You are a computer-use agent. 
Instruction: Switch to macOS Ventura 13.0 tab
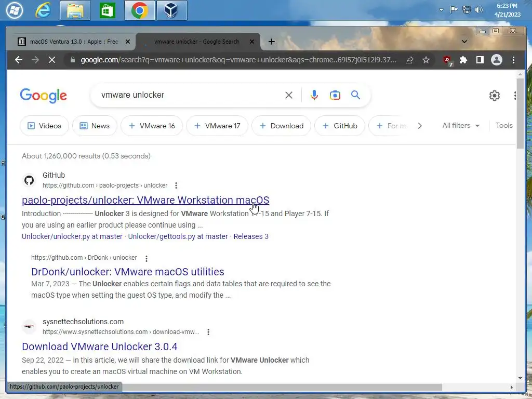coord(74,42)
